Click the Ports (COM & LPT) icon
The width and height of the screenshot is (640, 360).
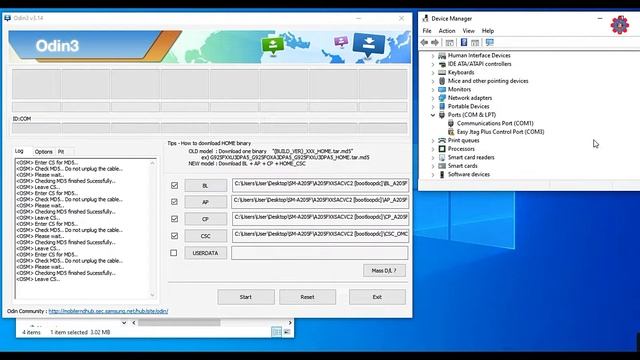coord(442,115)
